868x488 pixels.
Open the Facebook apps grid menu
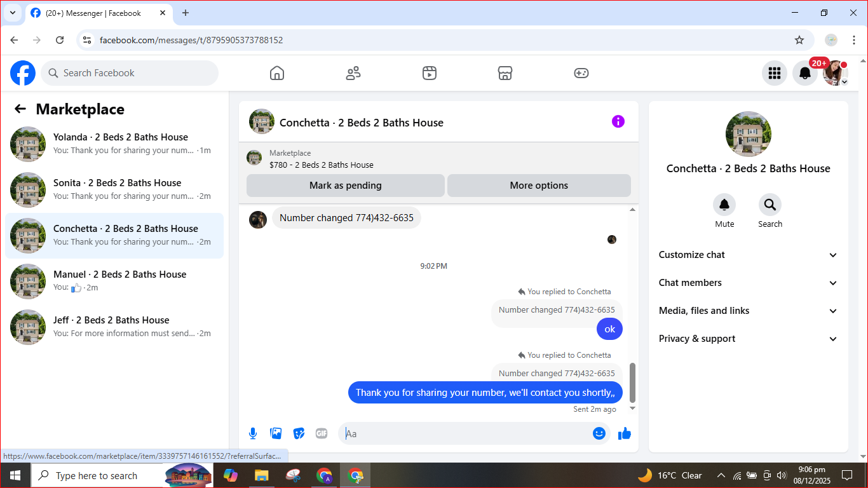click(x=775, y=73)
